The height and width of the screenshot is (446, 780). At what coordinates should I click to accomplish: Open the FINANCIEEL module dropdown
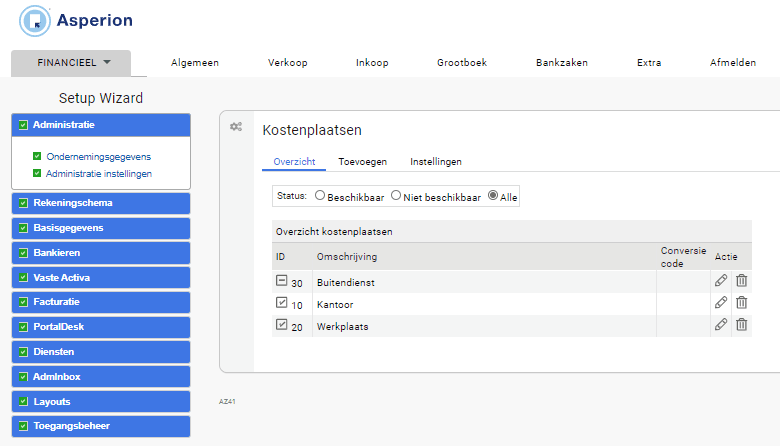click(71, 63)
